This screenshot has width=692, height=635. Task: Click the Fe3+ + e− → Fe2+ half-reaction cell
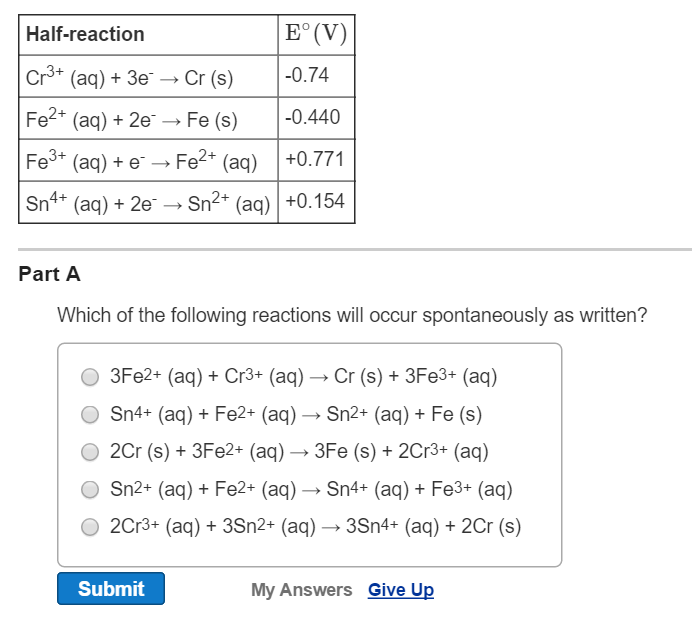[x=141, y=161]
